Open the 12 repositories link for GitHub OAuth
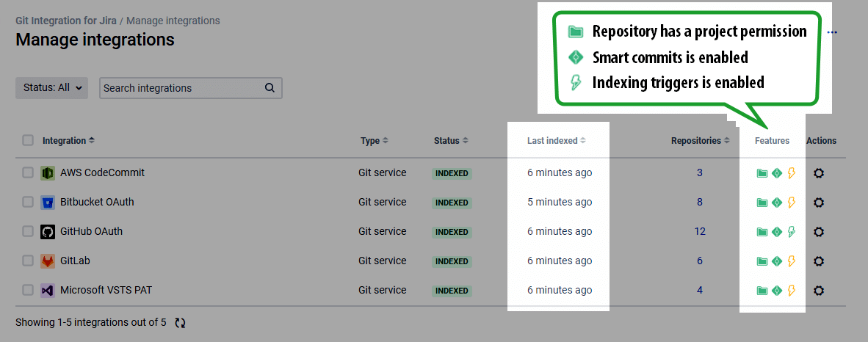This screenshot has width=868, height=342. [x=700, y=231]
